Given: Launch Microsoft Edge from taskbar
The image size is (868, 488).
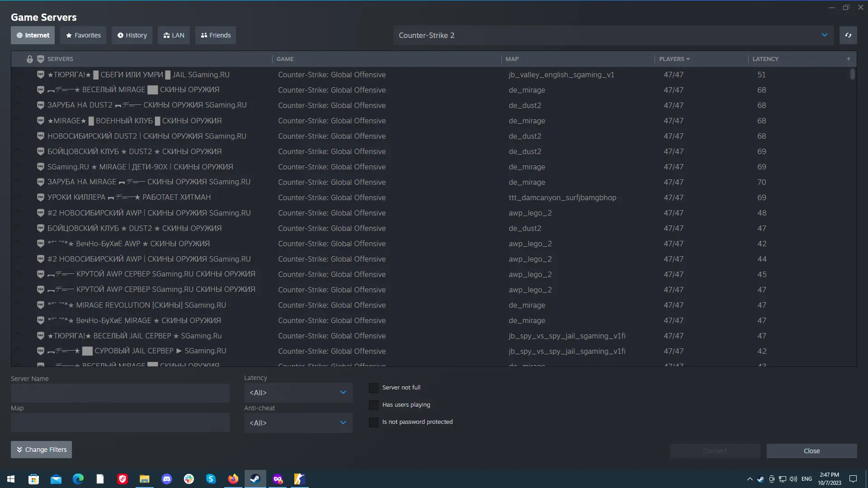Looking at the screenshot, I should tap(78, 479).
